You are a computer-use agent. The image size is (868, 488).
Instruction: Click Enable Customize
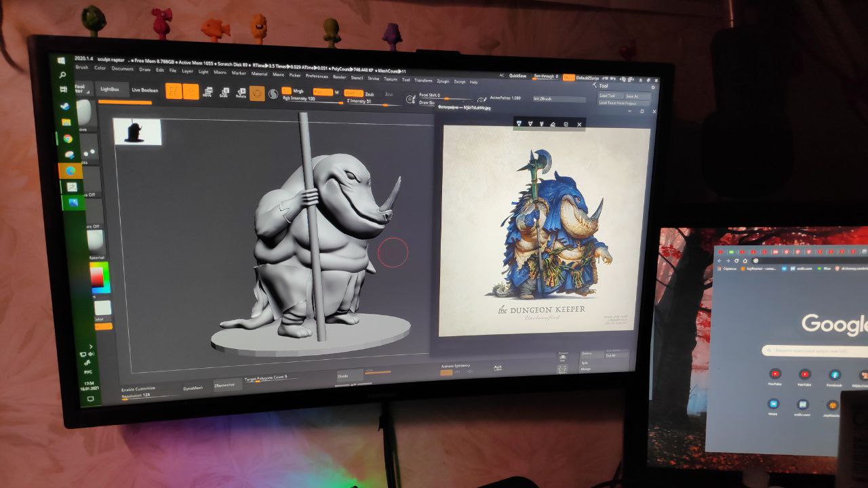pyautogui.click(x=138, y=388)
